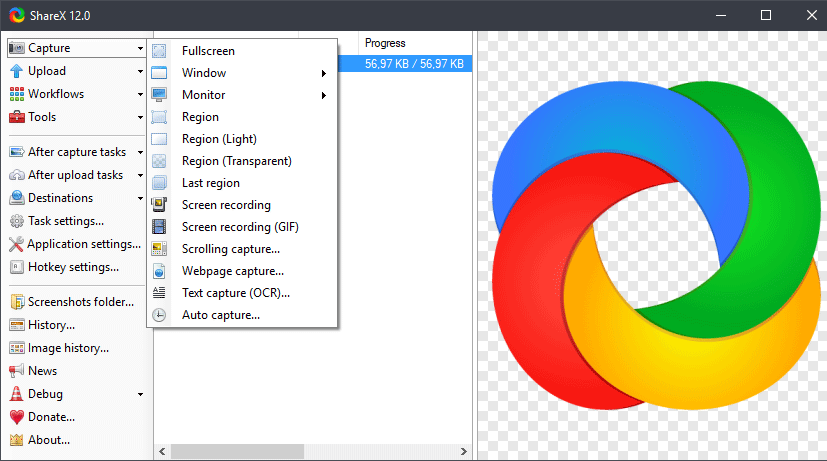The image size is (827, 461).
Task: Choose Last region menu entry
Action: (x=243, y=183)
